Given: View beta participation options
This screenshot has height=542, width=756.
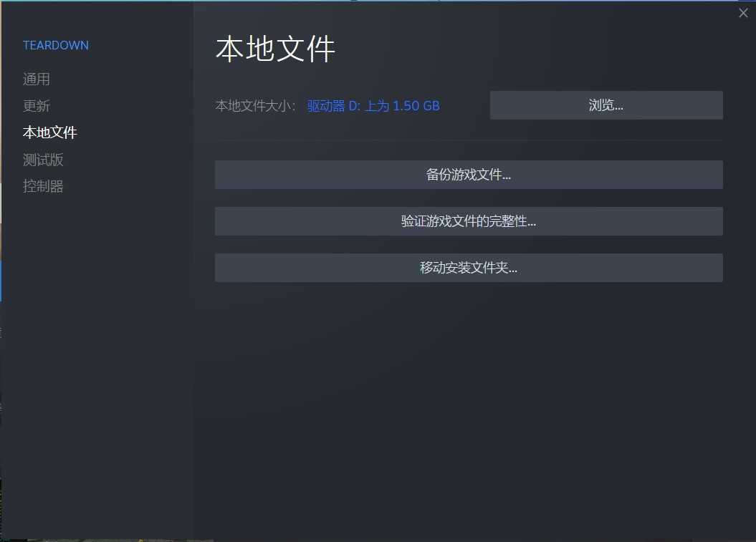Looking at the screenshot, I should tap(43, 159).
